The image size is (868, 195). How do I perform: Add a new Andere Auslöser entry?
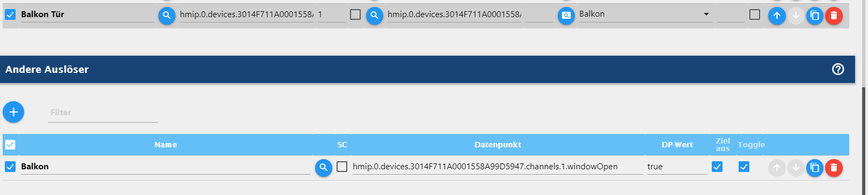13,112
